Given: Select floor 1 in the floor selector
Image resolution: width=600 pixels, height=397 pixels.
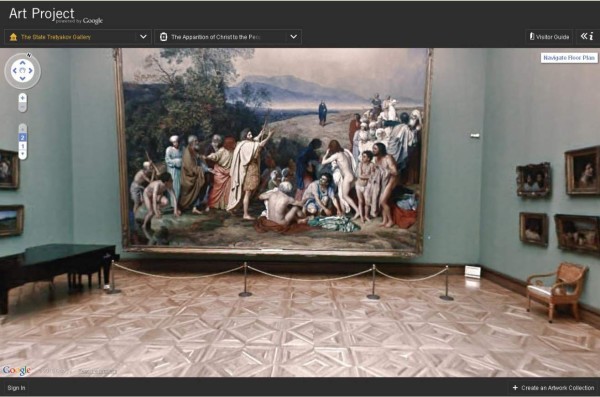Looking at the screenshot, I should 23,146.
